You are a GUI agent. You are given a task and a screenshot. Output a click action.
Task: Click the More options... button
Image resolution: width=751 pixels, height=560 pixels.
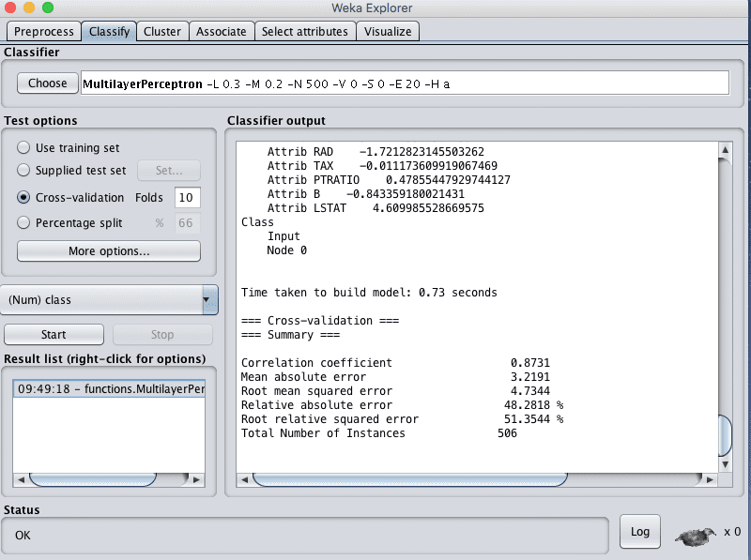109,251
